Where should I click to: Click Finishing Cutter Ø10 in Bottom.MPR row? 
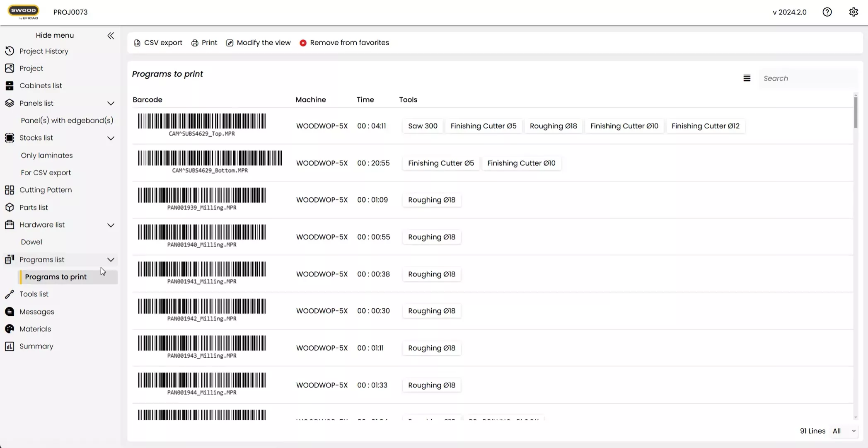click(521, 163)
